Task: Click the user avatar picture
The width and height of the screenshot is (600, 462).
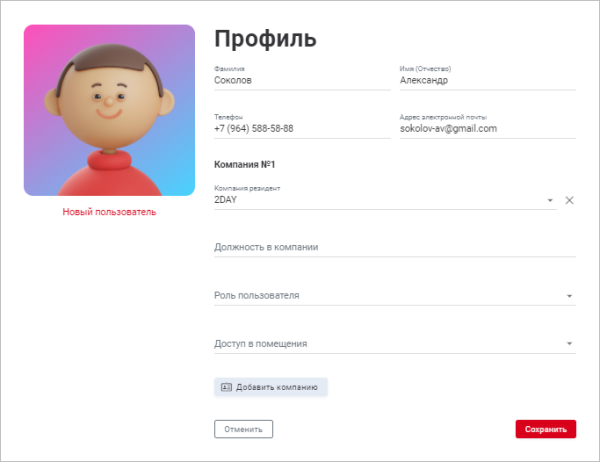Action: point(109,110)
